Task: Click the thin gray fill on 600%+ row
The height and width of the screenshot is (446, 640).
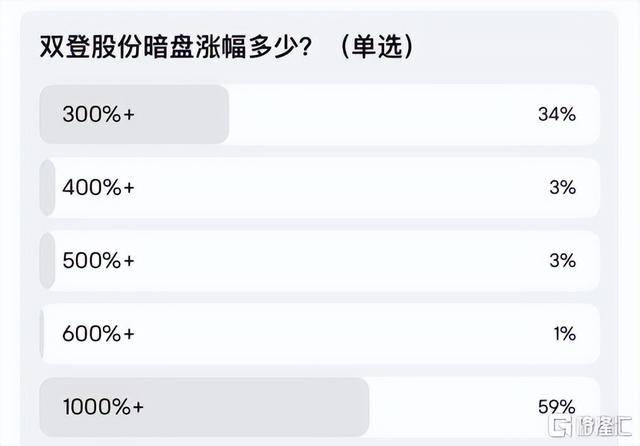Action: click(42, 333)
